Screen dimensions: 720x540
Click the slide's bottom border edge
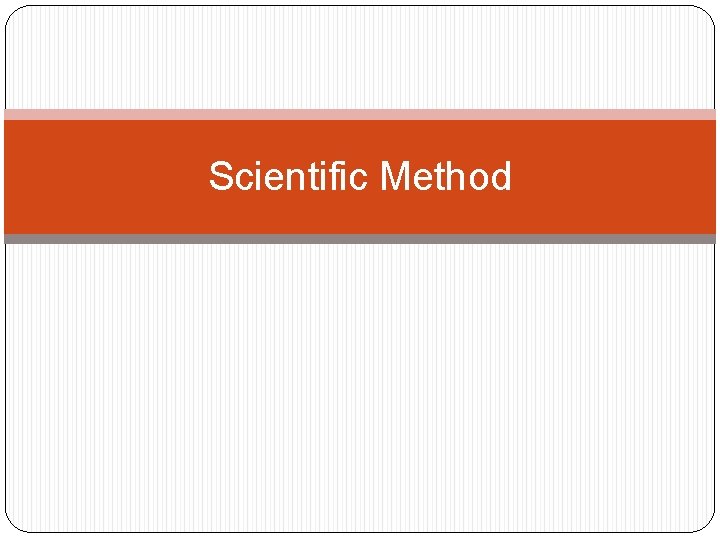pyautogui.click(x=360, y=530)
